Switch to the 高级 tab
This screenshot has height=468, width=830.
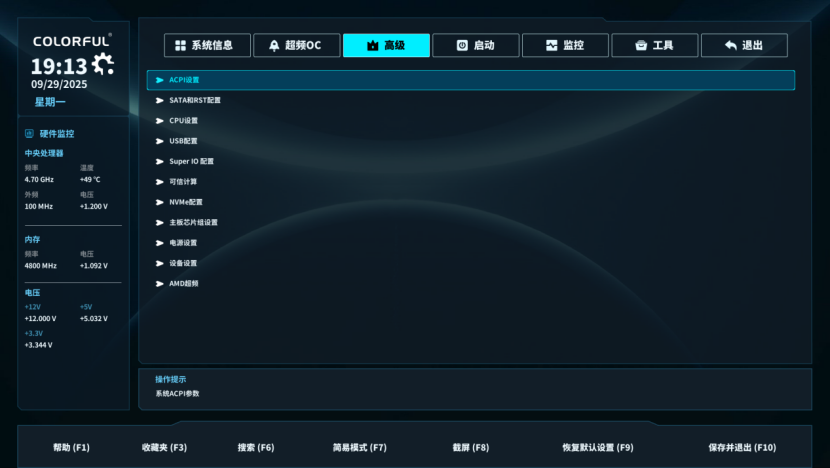[x=386, y=46]
